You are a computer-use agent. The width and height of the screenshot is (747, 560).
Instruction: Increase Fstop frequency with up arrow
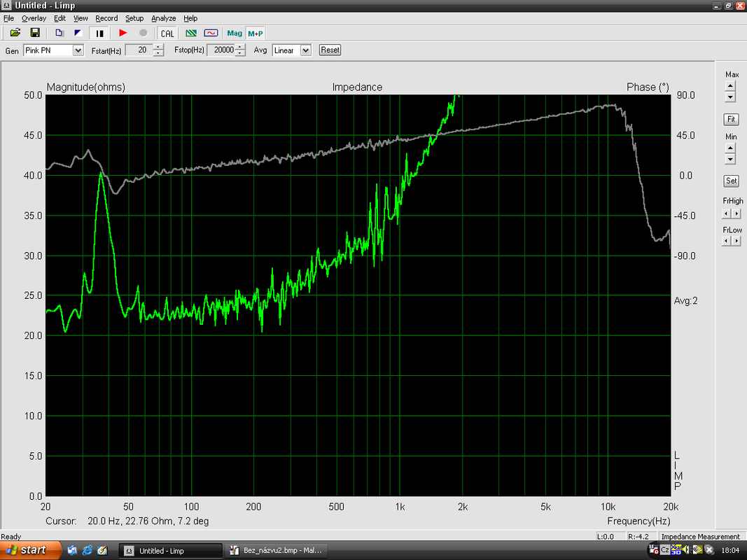click(x=240, y=47)
